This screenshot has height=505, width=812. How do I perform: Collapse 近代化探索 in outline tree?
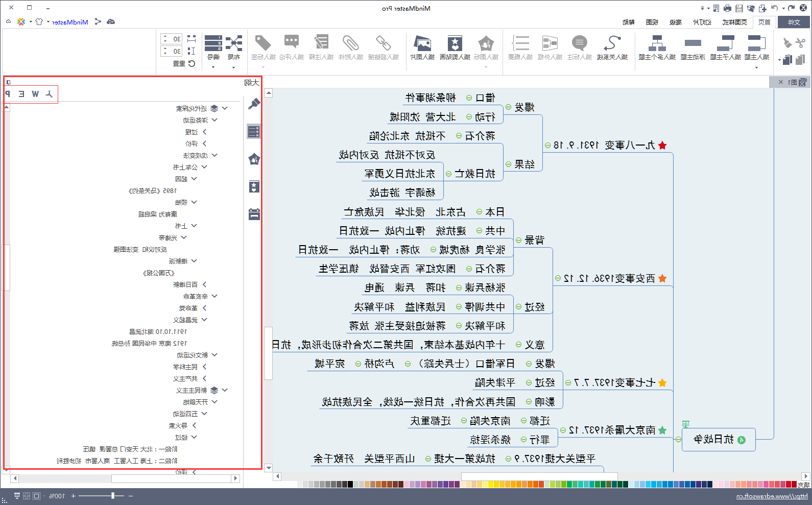(x=225, y=108)
